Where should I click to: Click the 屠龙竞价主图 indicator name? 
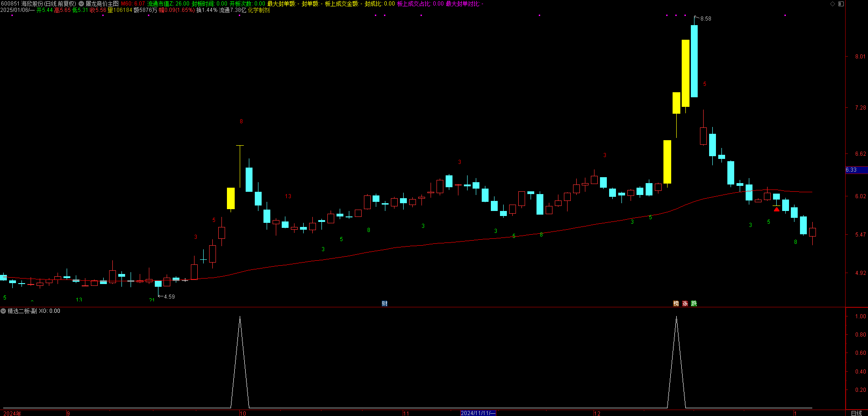[102, 4]
